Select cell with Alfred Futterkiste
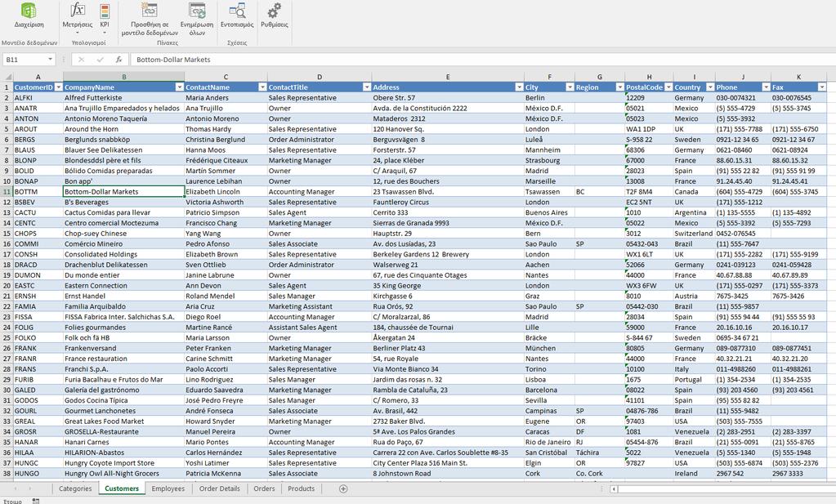The width and height of the screenshot is (836, 504). (x=123, y=98)
